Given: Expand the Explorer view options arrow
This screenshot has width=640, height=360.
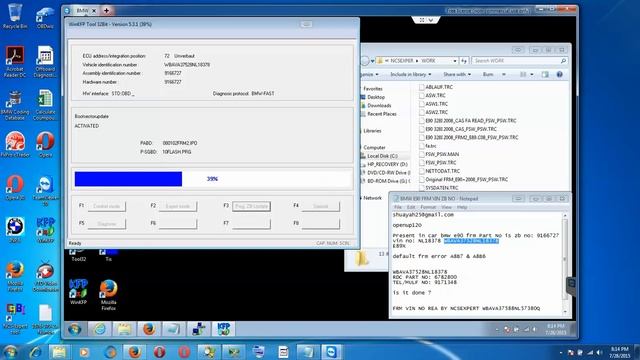Looking at the screenshot, I should [x=531, y=74].
